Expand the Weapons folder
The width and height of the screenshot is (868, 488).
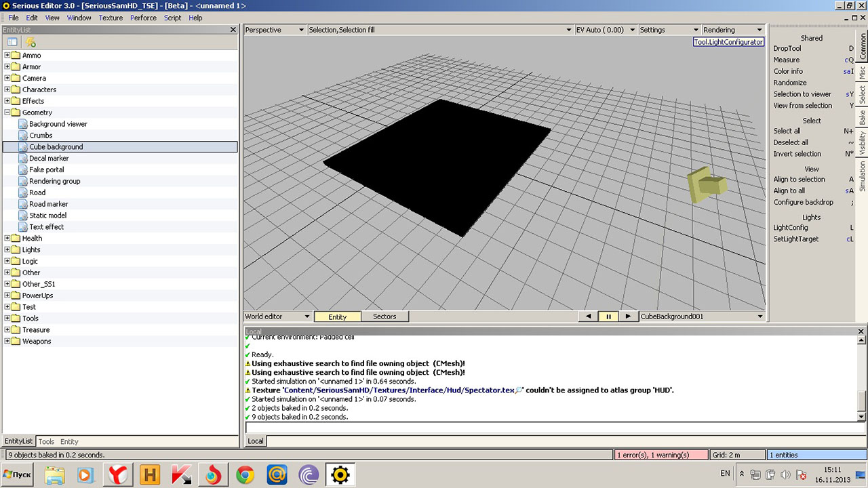tap(7, 341)
